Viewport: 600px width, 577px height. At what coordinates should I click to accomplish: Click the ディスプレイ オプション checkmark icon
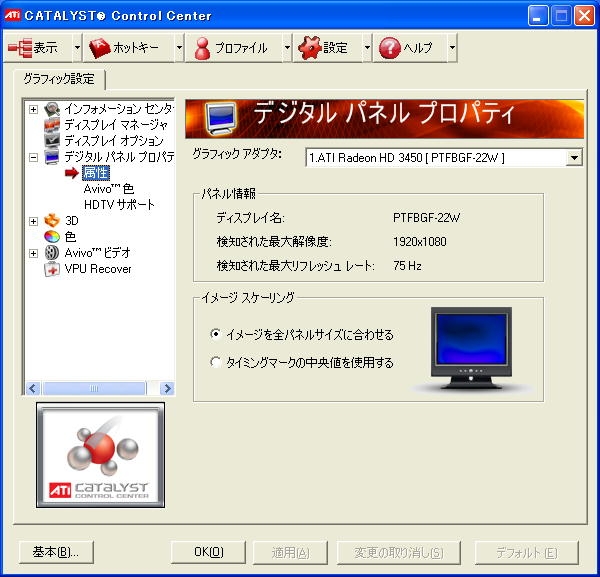pyautogui.click(x=52, y=141)
